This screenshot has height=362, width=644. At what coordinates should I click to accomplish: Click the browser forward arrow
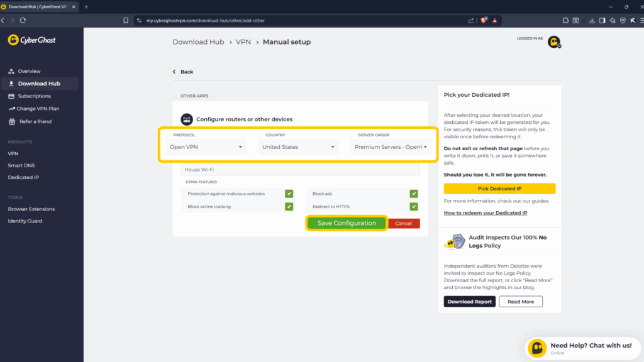pos(13,21)
